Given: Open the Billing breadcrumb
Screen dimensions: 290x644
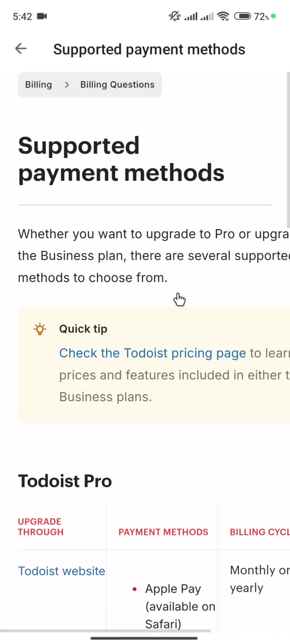Looking at the screenshot, I should 39,84.
